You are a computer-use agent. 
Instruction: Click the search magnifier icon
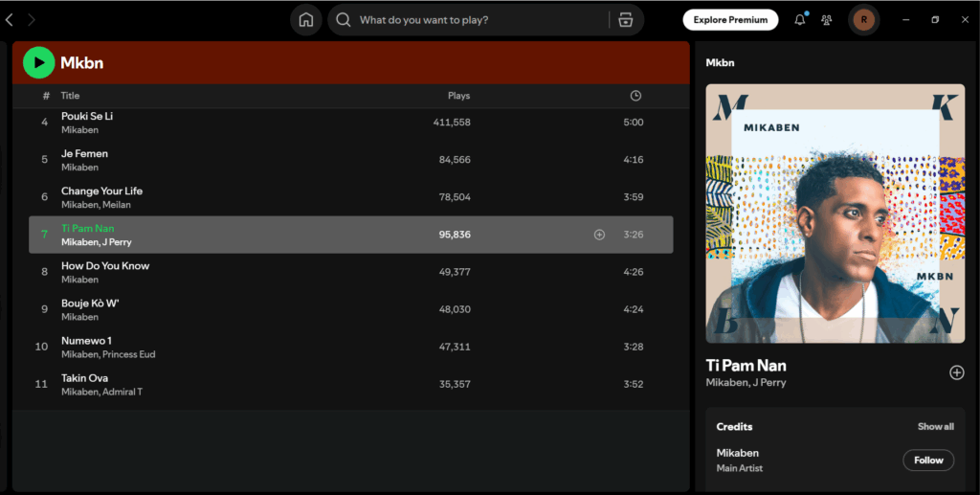[344, 20]
